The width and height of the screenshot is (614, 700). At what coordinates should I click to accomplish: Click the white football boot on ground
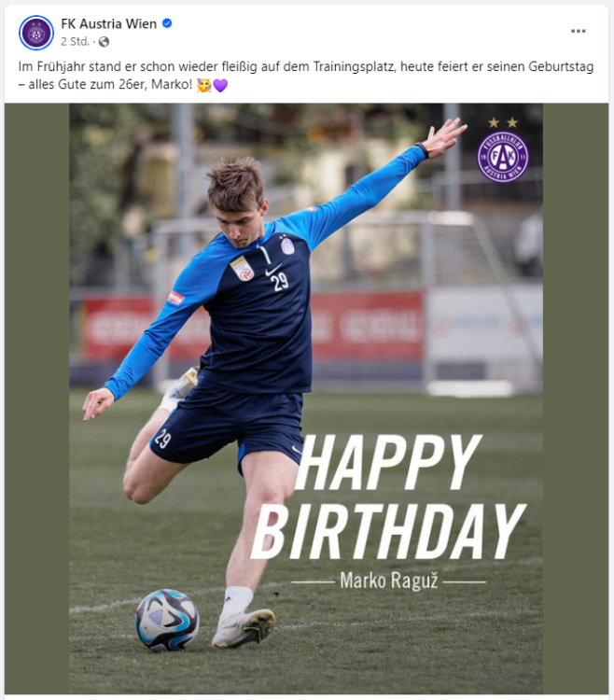[244, 628]
